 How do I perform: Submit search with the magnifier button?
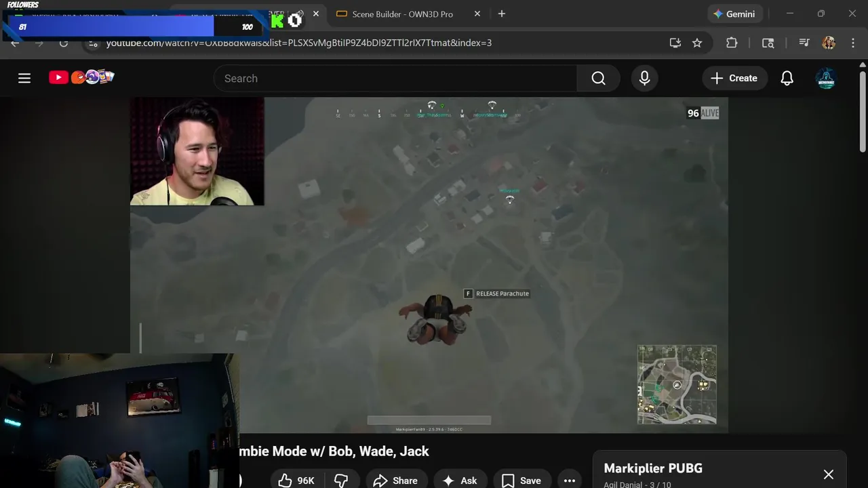tap(598, 79)
